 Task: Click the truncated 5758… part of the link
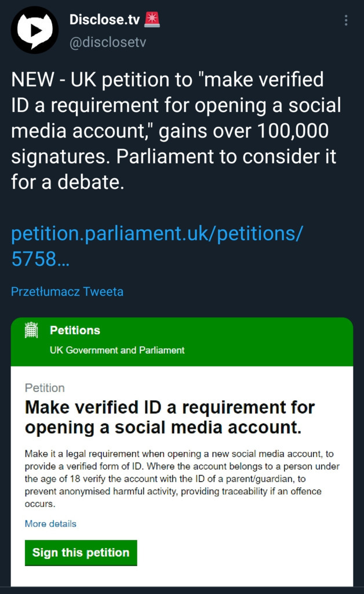click(x=41, y=259)
